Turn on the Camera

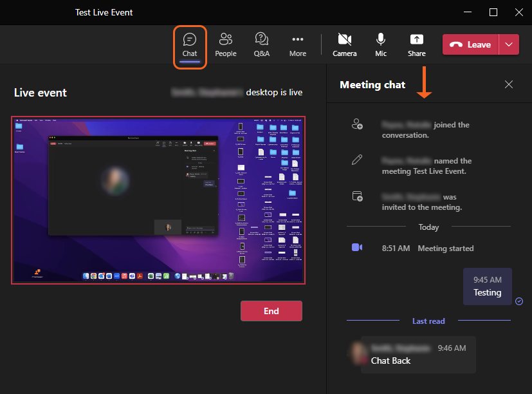(345, 45)
